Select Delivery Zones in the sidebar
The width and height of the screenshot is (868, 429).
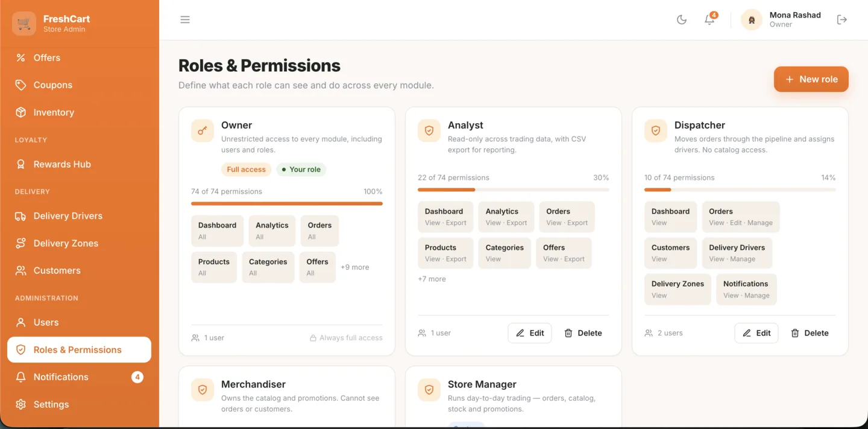pos(80,243)
